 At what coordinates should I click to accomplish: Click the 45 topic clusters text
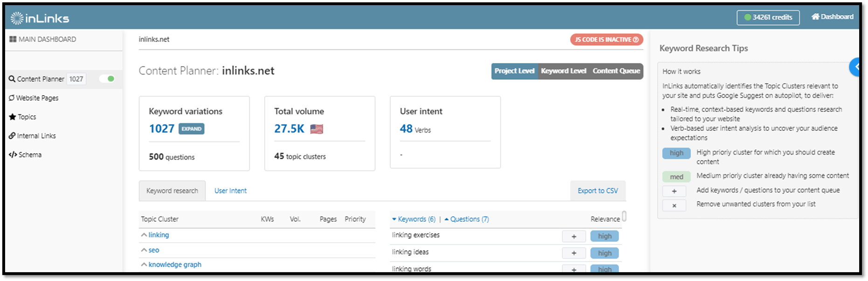click(x=300, y=156)
